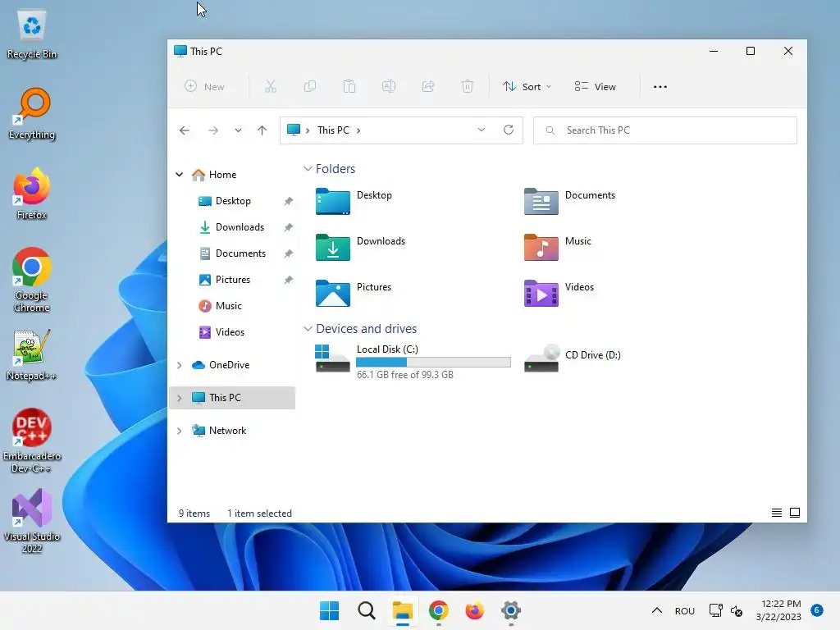The image size is (840, 630).
Task: Open the Sort dropdown
Action: [x=527, y=87]
